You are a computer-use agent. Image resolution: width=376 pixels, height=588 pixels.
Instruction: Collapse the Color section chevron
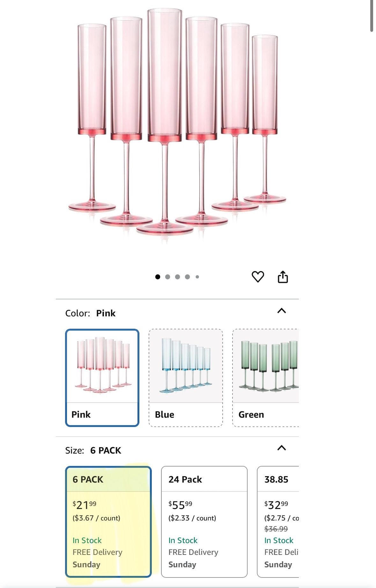click(281, 311)
